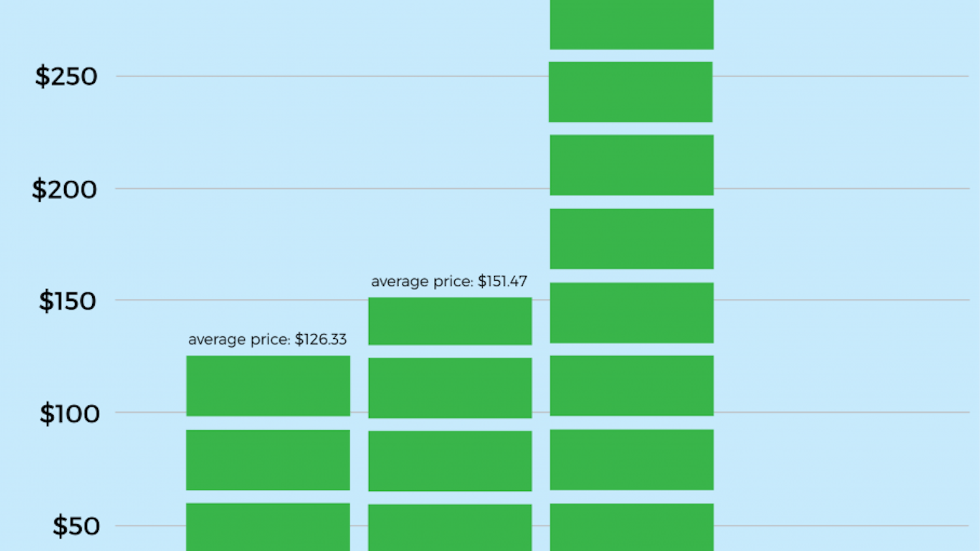Select tallest bar segment crossing the $200 gridline

(632, 165)
